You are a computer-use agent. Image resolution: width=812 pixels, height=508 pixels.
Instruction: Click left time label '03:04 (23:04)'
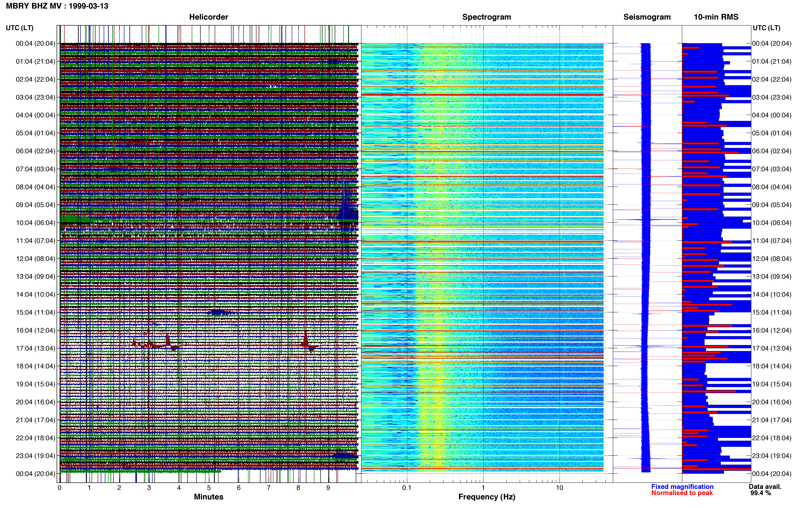point(36,97)
